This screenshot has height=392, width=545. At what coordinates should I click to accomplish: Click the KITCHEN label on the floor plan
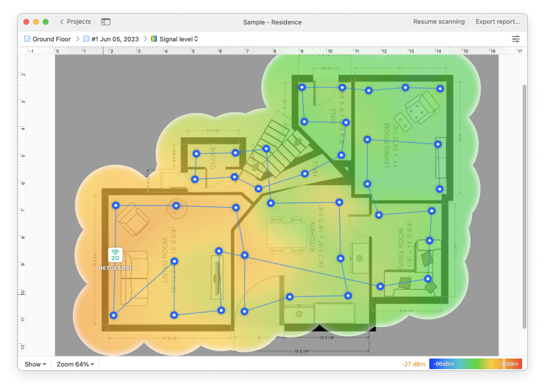(312, 236)
